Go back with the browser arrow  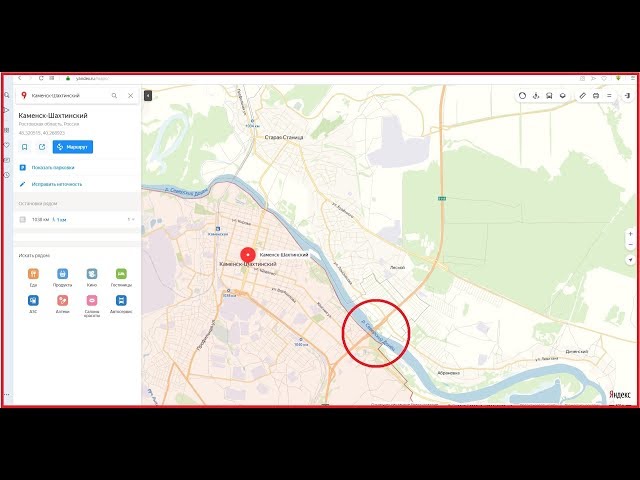19,78
